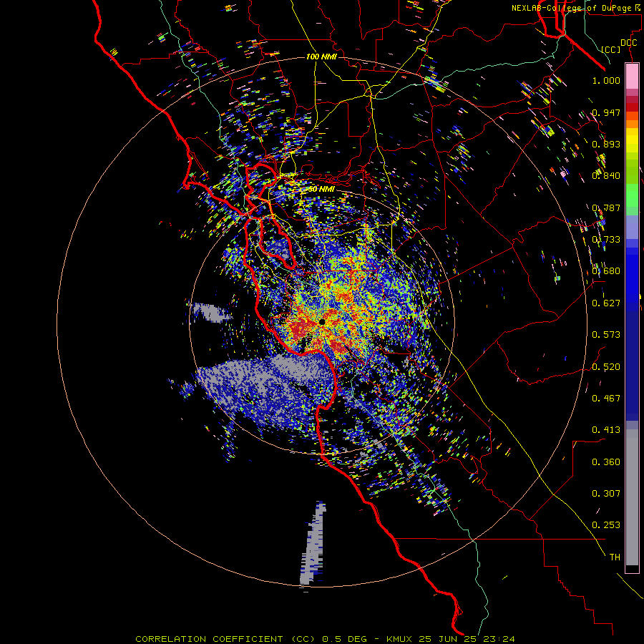The height and width of the screenshot is (644, 644).
Task: Click the 0.627 scale value
Action: point(606,303)
